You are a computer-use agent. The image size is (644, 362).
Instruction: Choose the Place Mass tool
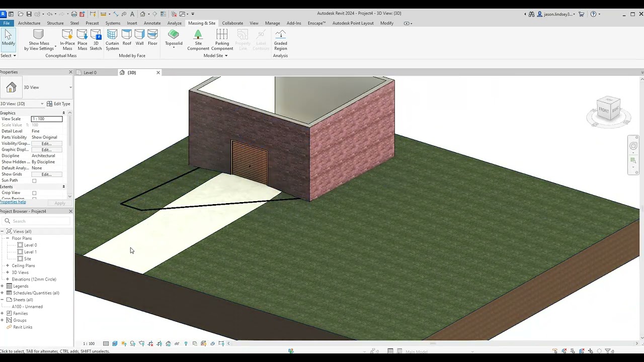click(x=82, y=39)
